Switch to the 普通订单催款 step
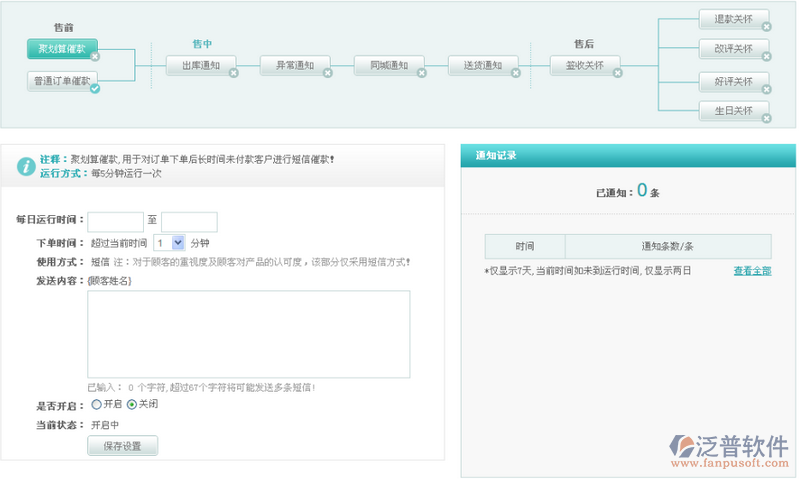The width and height of the screenshot is (799, 479). (60, 81)
